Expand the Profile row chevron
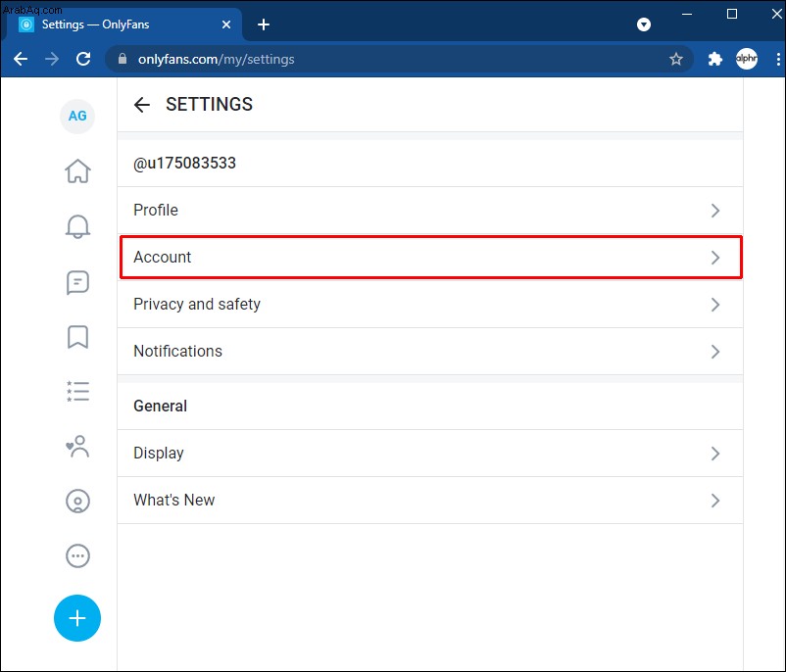This screenshot has width=786, height=672. [715, 211]
